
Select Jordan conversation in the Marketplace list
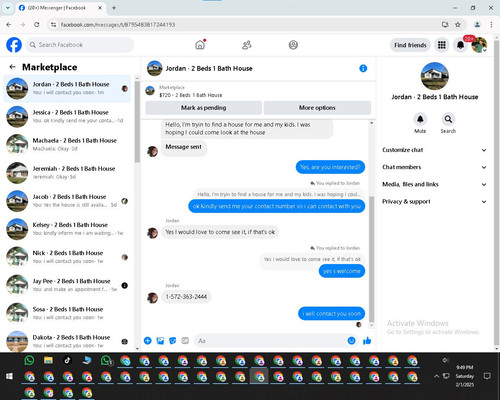click(67, 88)
